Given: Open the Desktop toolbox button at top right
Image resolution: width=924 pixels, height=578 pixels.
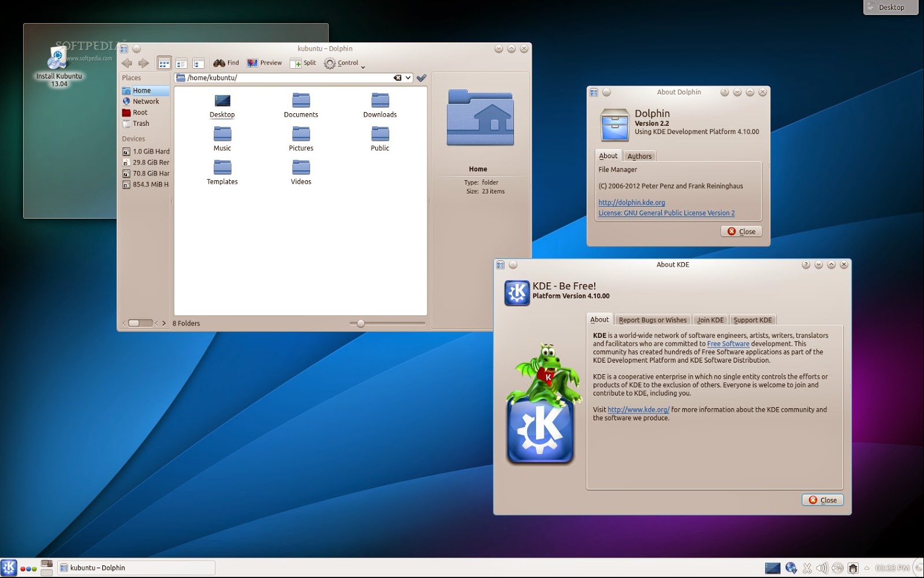Looking at the screenshot, I should click(x=891, y=8).
